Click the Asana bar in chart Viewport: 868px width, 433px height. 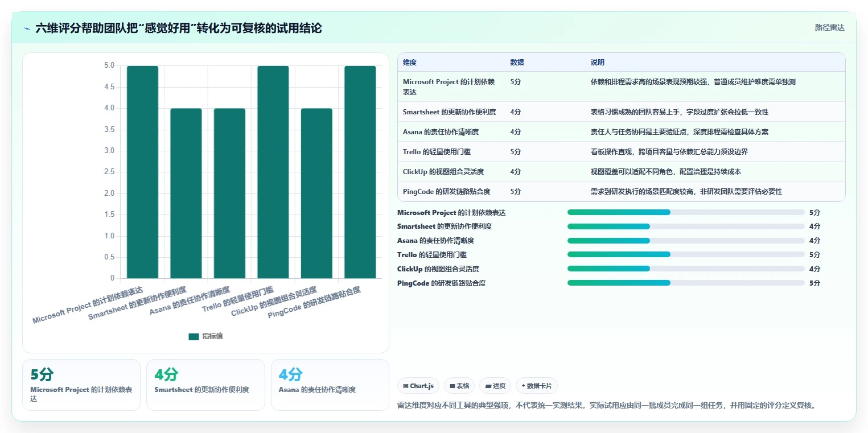coord(229,193)
